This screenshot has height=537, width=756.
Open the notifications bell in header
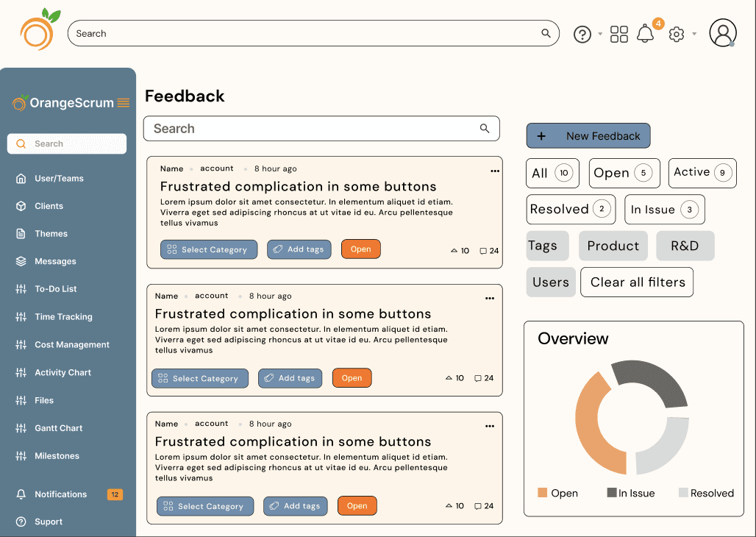click(645, 34)
